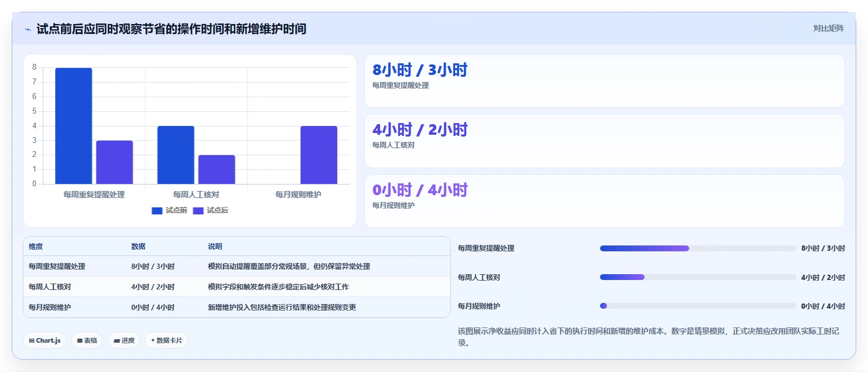Viewport: 868px width, 372px height.
Task: Open the 0小时 / 4小时 data card
Action: pyautogui.click(x=605, y=201)
